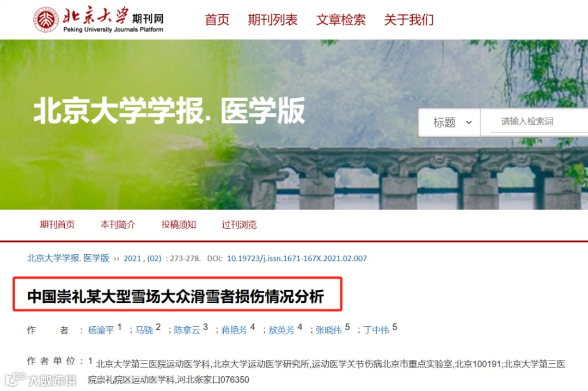Open 关于我们 page

pyautogui.click(x=409, y=20)
